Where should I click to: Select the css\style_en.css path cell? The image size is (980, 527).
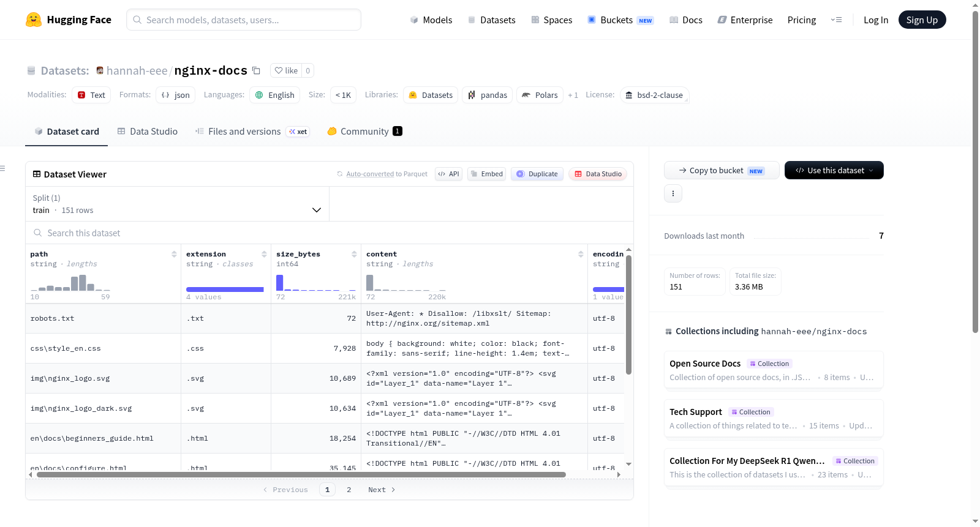(x=103, y=348)
